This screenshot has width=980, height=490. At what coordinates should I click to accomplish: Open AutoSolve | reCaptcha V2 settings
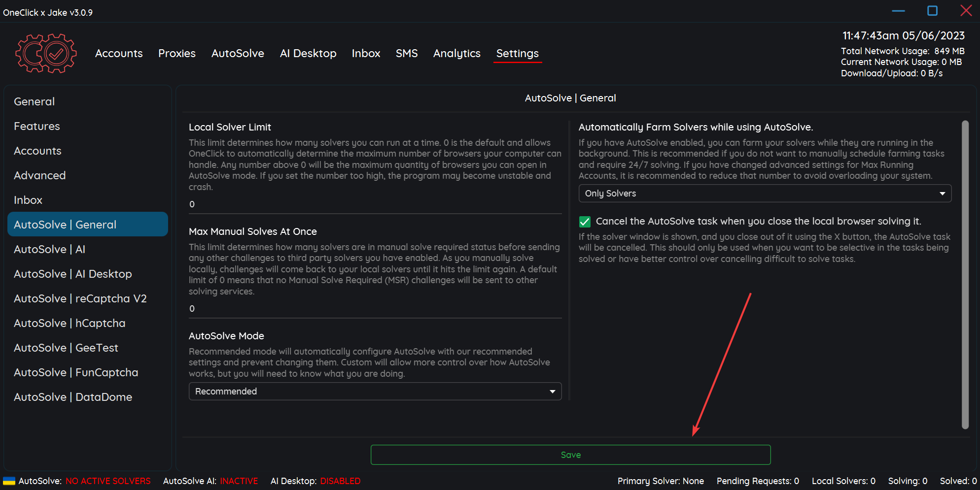pyautogui.click(x=80, y=298)
